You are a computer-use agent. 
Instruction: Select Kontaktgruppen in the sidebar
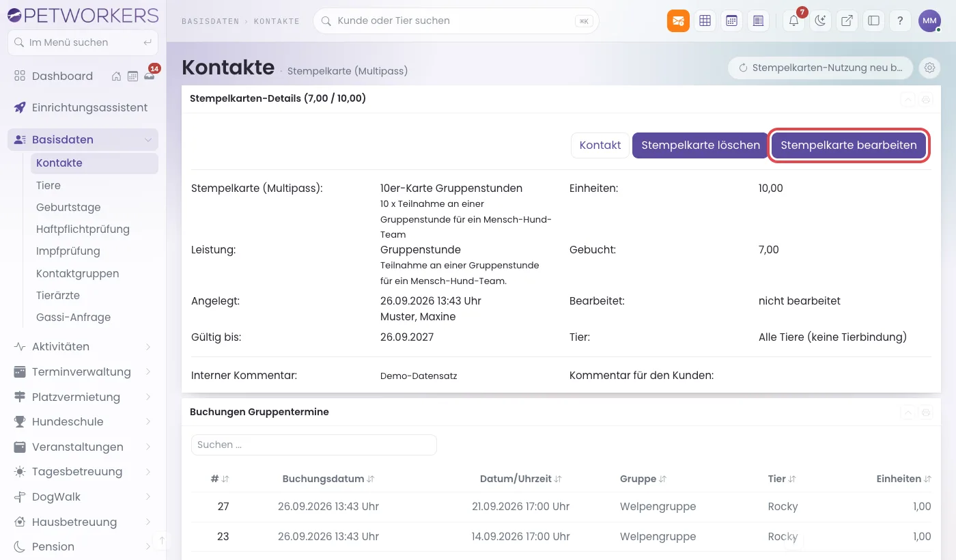coord(94,273)
